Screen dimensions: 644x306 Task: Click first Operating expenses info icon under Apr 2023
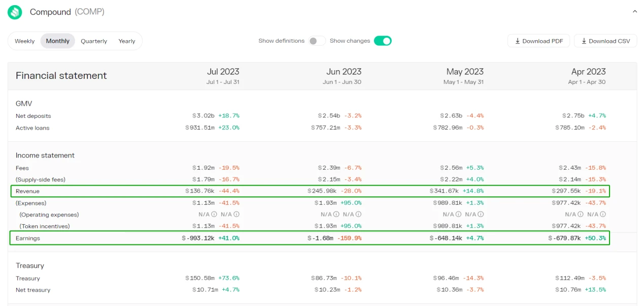click(x=581, y=215)
